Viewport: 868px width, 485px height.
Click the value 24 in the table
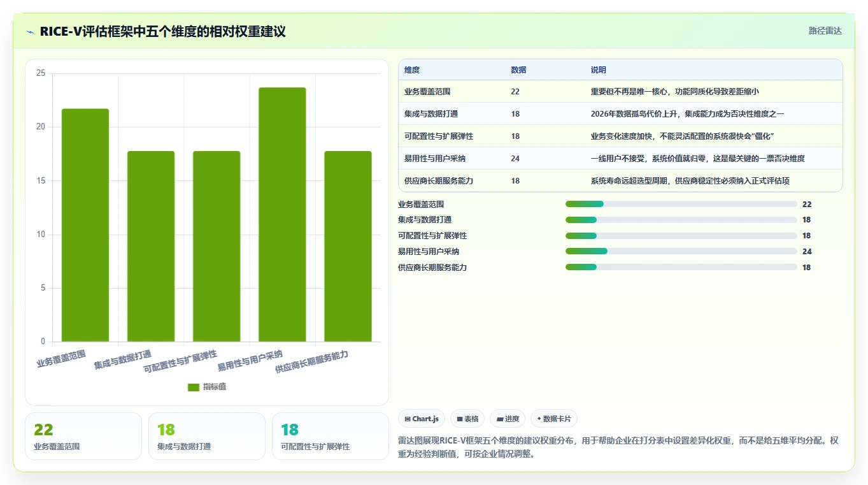515,159
